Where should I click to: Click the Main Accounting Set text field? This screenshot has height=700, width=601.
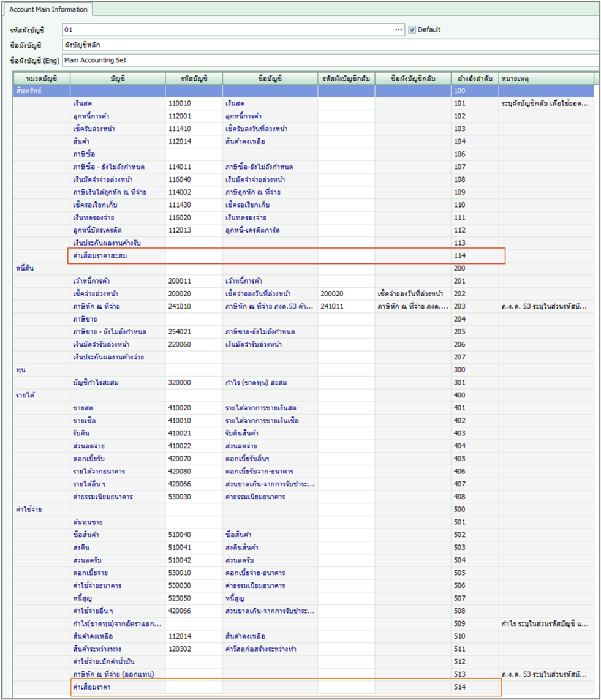tap(330, 61)
